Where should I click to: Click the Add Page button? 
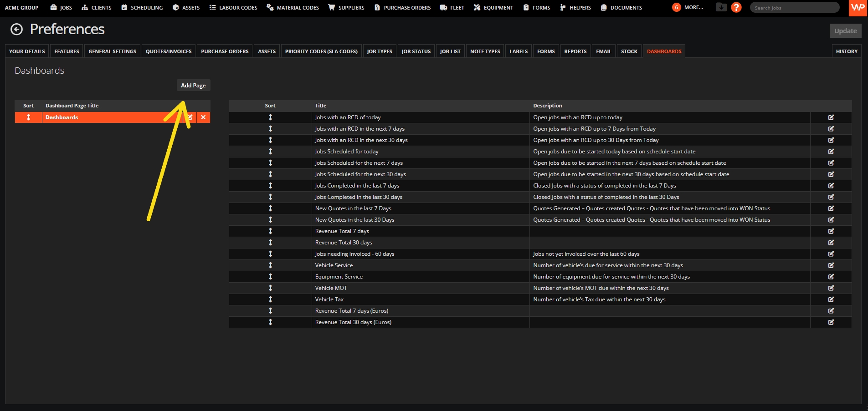click(x=193, y=86)
